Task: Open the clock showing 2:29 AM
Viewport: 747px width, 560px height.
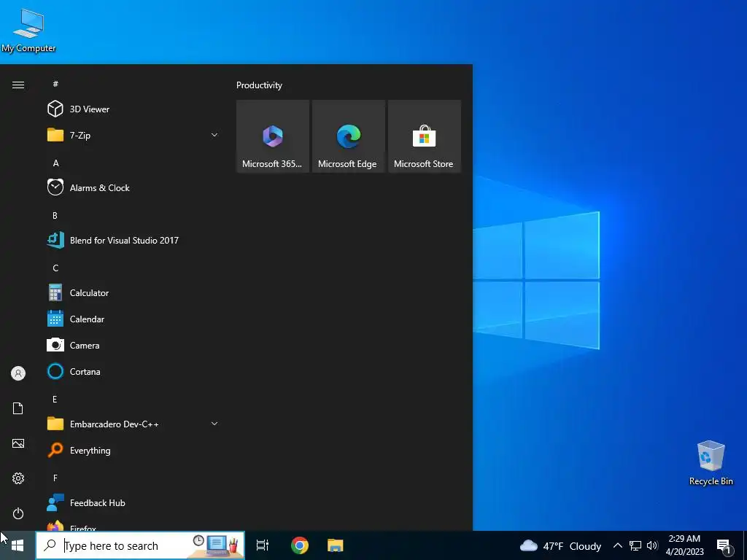Action: tap(684, 545)
